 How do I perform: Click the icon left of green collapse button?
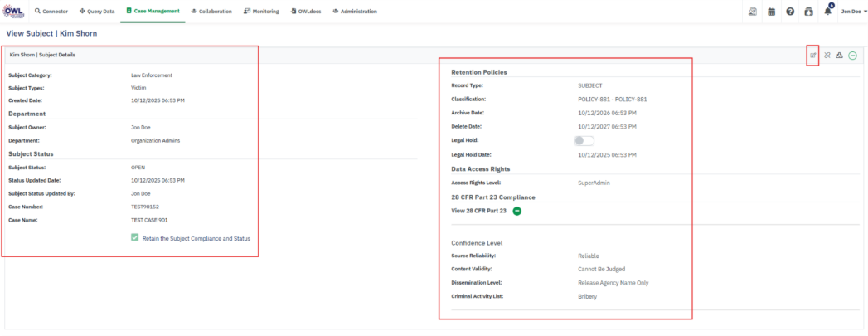pos(839,56)
